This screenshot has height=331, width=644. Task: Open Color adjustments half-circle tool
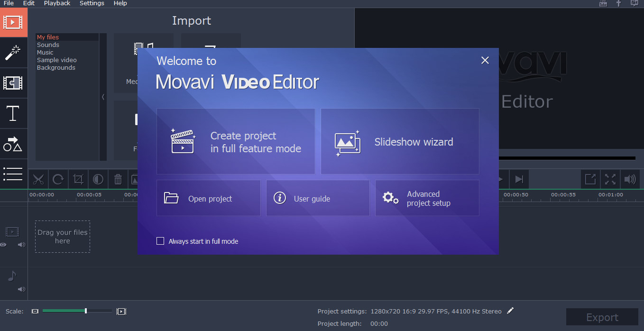(98, 179)
